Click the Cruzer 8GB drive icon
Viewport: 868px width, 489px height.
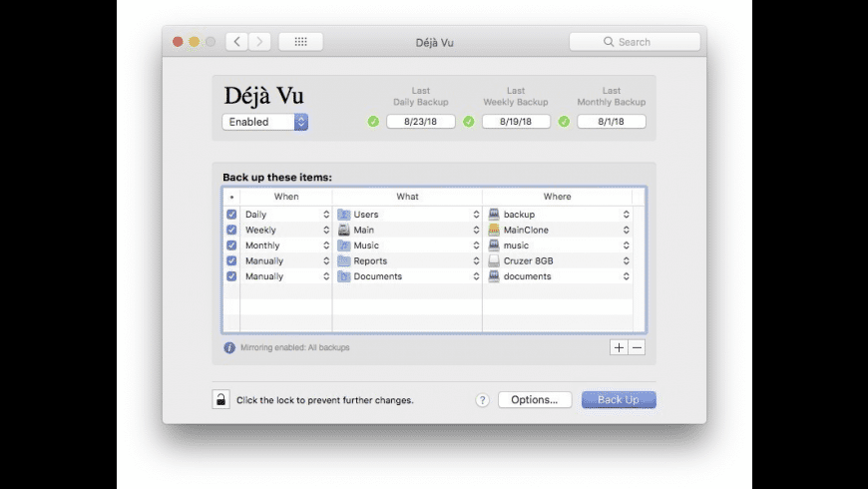coord(494,260)
